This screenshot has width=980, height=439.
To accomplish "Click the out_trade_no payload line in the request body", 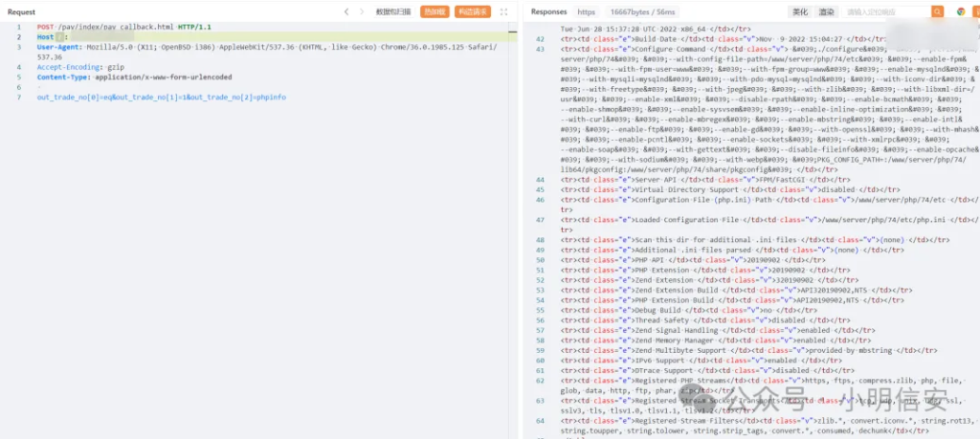I will point(161,98).
